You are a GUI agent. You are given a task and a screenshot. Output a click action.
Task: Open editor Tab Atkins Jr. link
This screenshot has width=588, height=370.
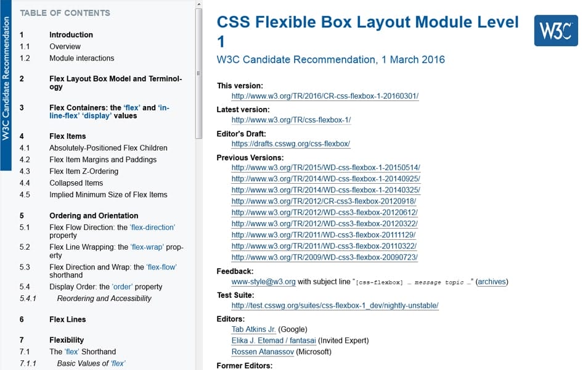click(253, 329)
